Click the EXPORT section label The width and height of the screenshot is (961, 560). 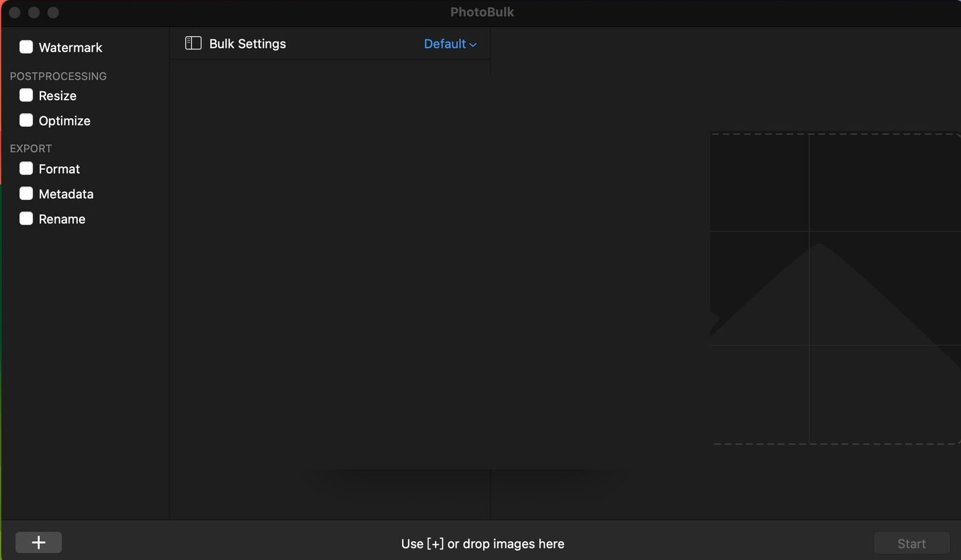pos(31,149)
